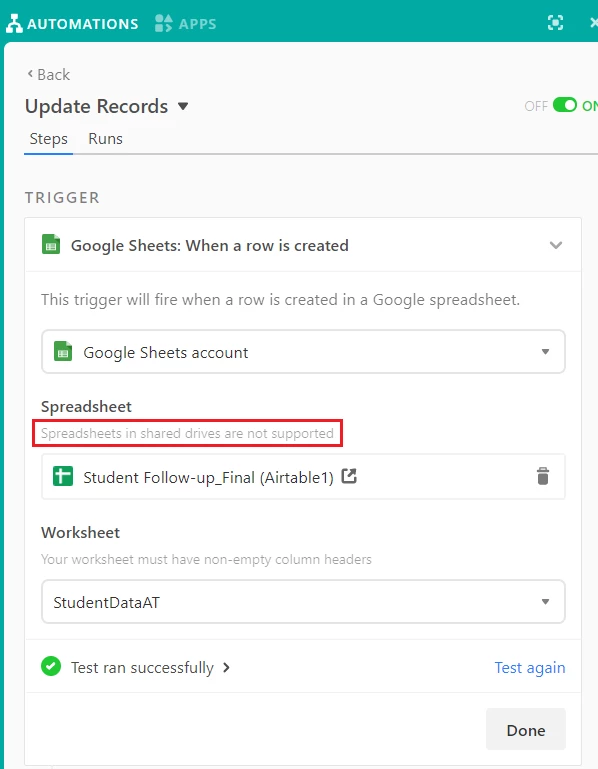This screenshot has height=769, width=598.
Task: Click the green test success checkmark
Action: pyautogui.click(x=51, y=666)
